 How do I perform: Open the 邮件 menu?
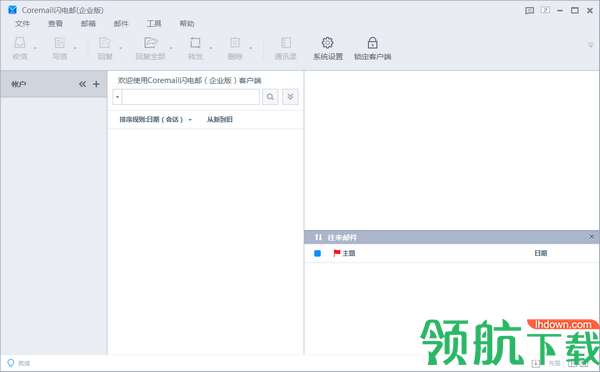[121, 24]
